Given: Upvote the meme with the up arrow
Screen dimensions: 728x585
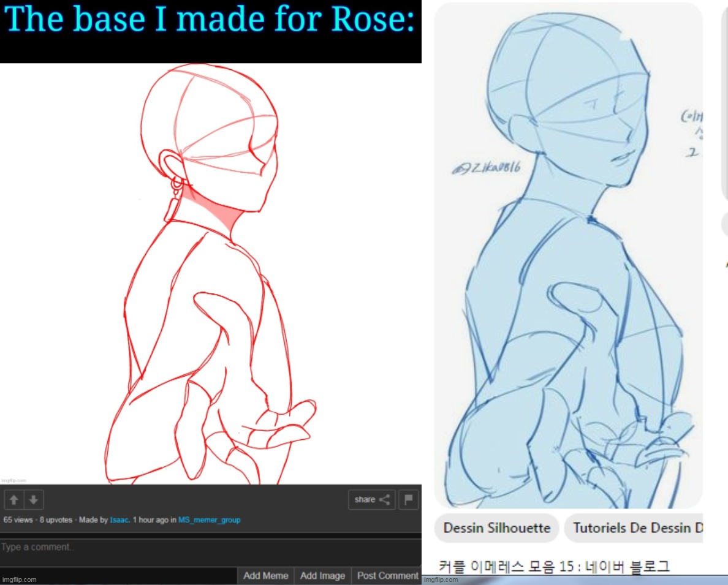Looking at the screenshot, I should [x=13, y=500].
